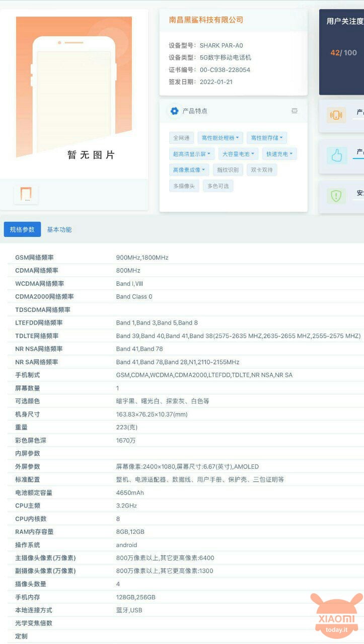Click the 副摄像头像素 value ending 1300
364x644 pixels.
point(165,572)
